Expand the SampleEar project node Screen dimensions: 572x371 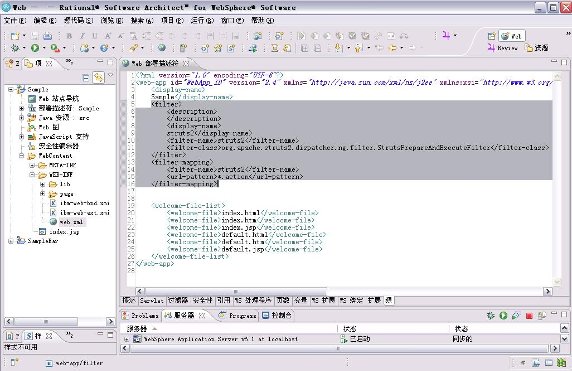11,241
